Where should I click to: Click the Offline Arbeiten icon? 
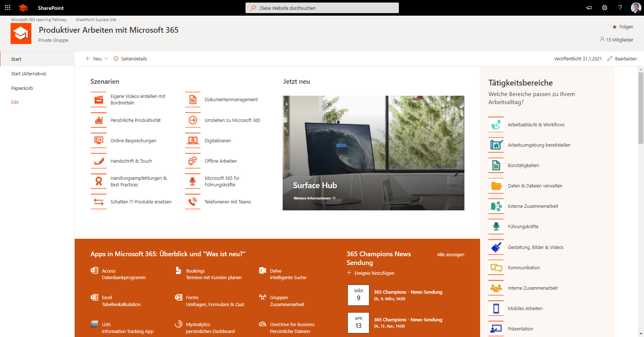pyautogui.click(x=193, y=161)
